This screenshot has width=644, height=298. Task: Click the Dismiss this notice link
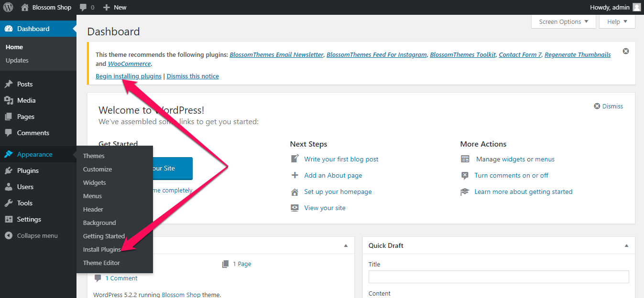193,76
